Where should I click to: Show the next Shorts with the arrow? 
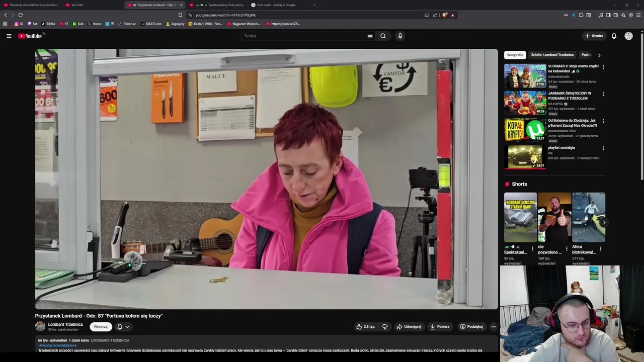coord(604,222)
